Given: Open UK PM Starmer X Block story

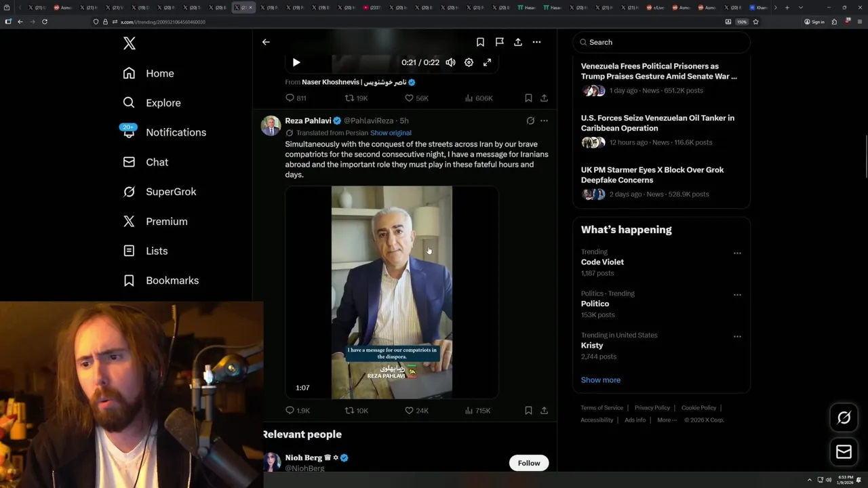Looking at the screenshot, I should tap(661, 182).
